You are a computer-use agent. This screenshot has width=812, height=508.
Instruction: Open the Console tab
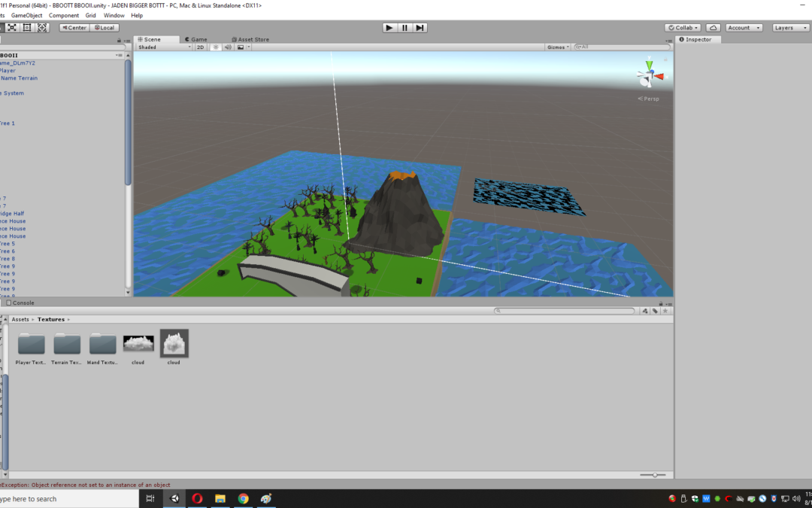coord(20,303)
